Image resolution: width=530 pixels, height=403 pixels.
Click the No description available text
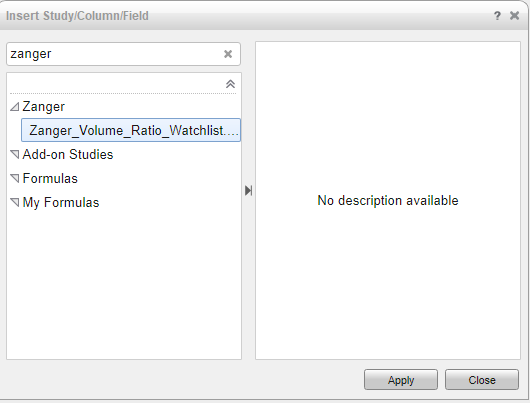[388, 200]
